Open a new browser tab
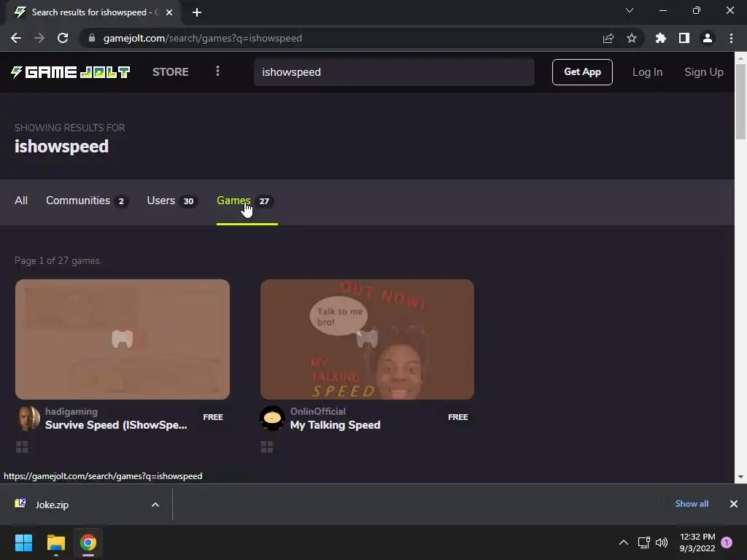 pos(197,12)
